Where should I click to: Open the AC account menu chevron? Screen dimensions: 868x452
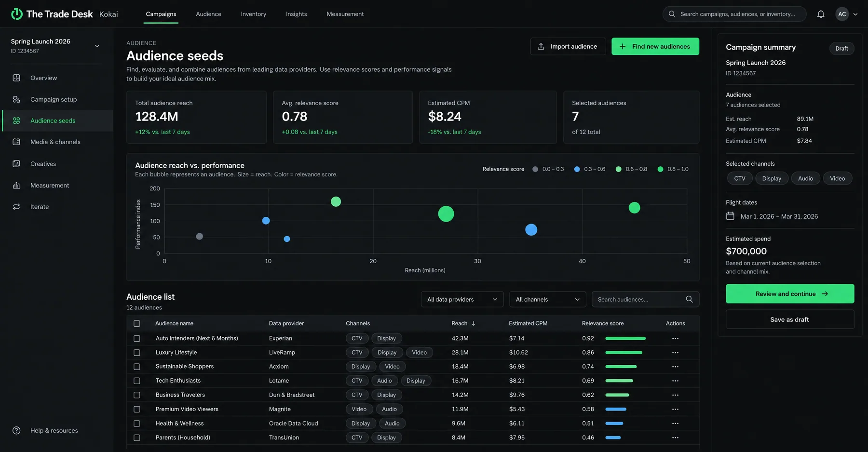(855, 14)
